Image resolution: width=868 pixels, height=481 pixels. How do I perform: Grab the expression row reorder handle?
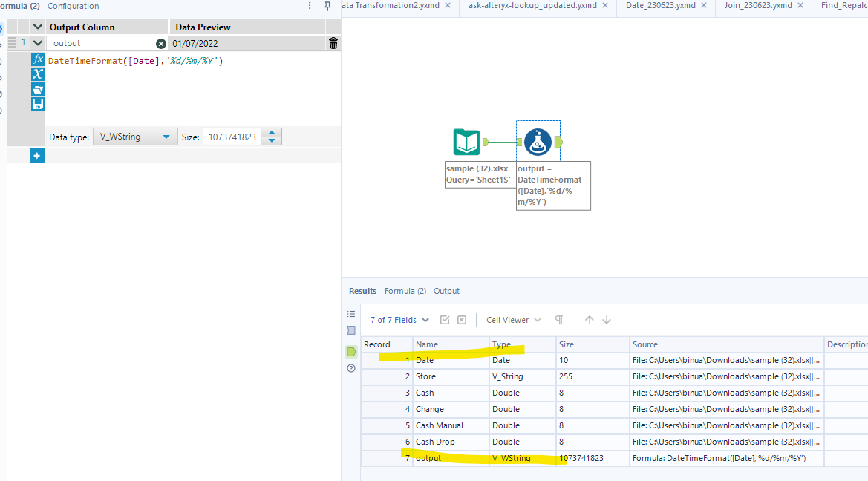click(x=12, y=42)
